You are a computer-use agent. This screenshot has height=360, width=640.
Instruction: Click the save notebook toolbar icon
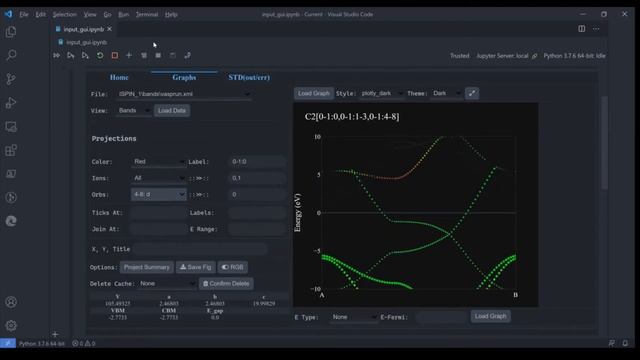click(x=173, y=55)
